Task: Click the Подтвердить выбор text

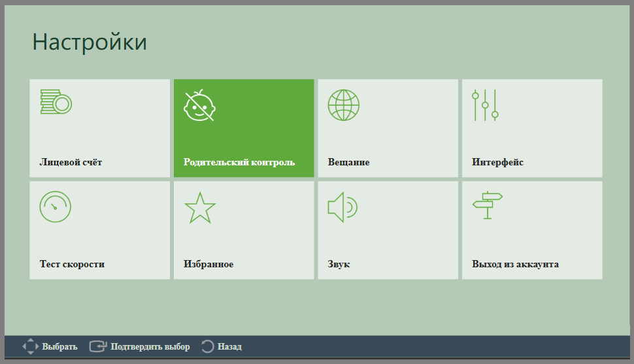Action: pos(150,346)
